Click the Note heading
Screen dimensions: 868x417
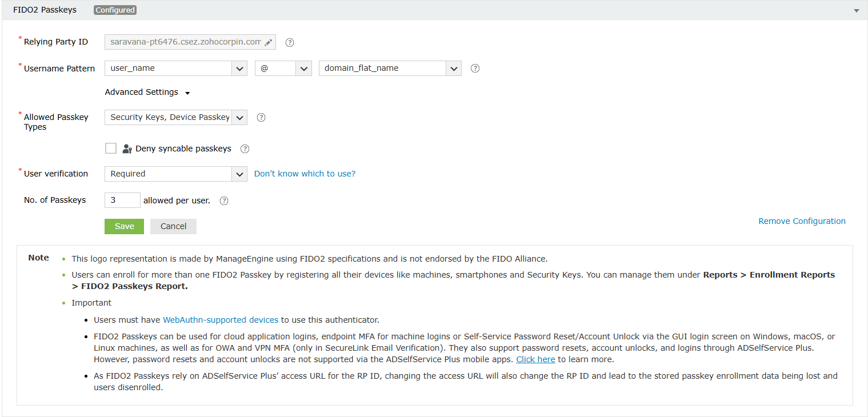pyautogui.click(x=38, y=258)
